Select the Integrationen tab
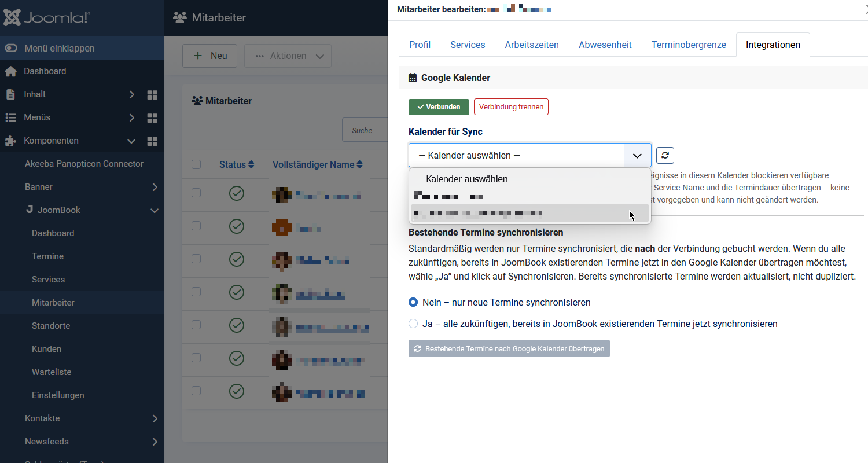 (773, 45)
